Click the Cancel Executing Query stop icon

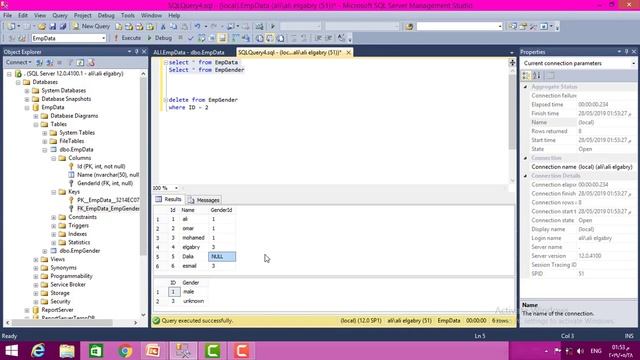[x=180, y=38]
